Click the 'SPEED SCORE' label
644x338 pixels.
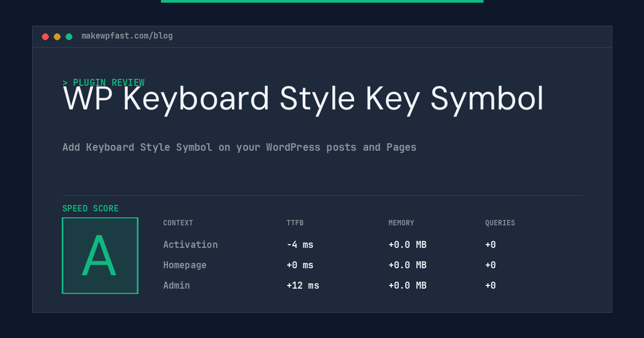tap(91, 209)
